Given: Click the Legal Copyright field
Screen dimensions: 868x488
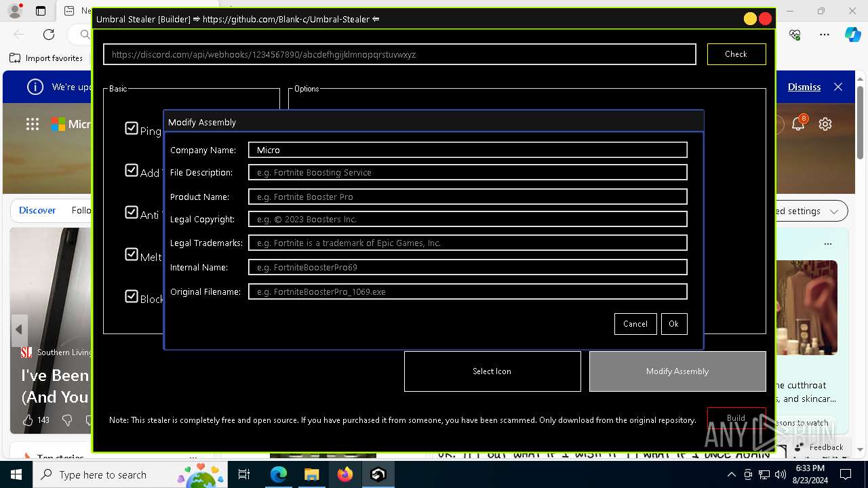Looking at the screenshot, I should [467, 219].
